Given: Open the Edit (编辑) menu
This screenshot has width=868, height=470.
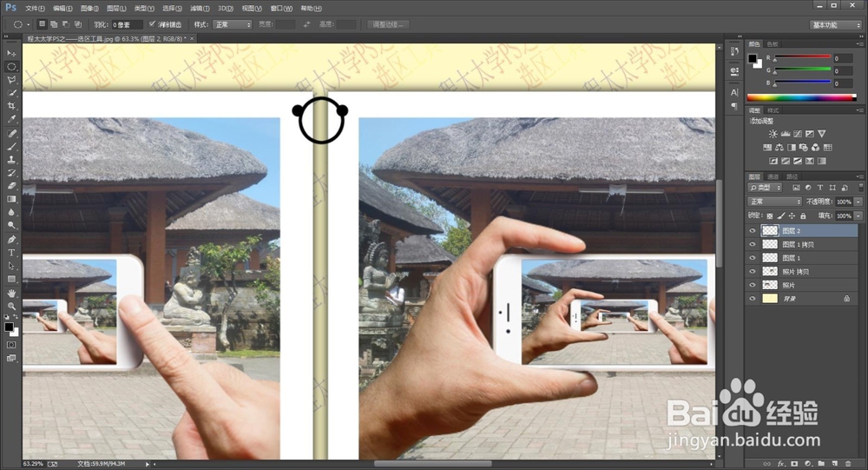Looking at the screenshot, I should point(62,9).
